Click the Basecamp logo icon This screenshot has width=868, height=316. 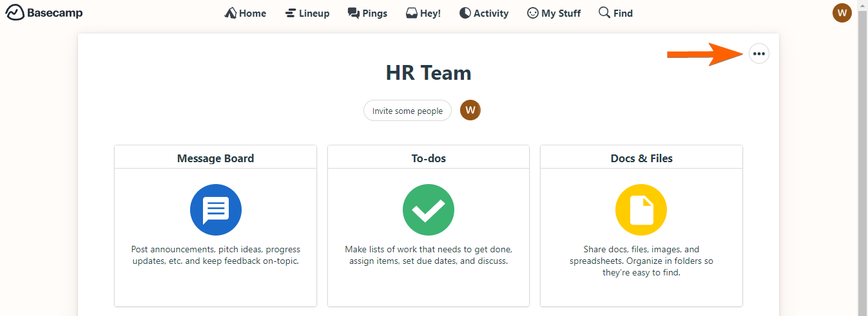tap(15, 13)
